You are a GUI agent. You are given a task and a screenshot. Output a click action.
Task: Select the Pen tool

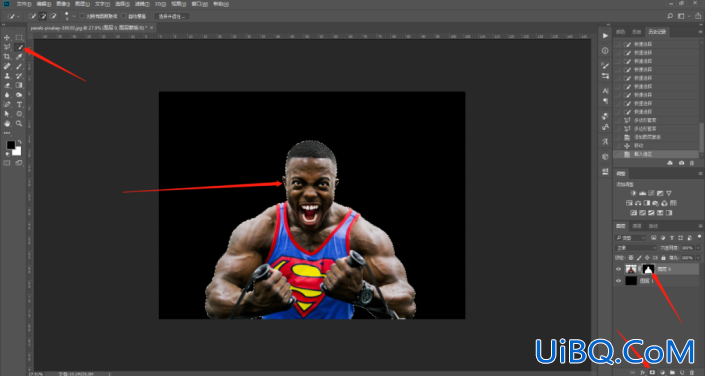[7, 104]
